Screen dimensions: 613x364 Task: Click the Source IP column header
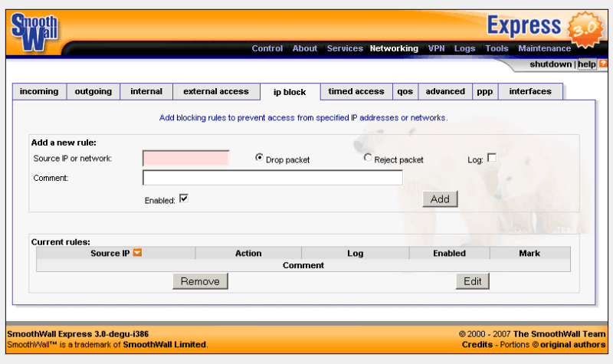[x=116, y=253]
